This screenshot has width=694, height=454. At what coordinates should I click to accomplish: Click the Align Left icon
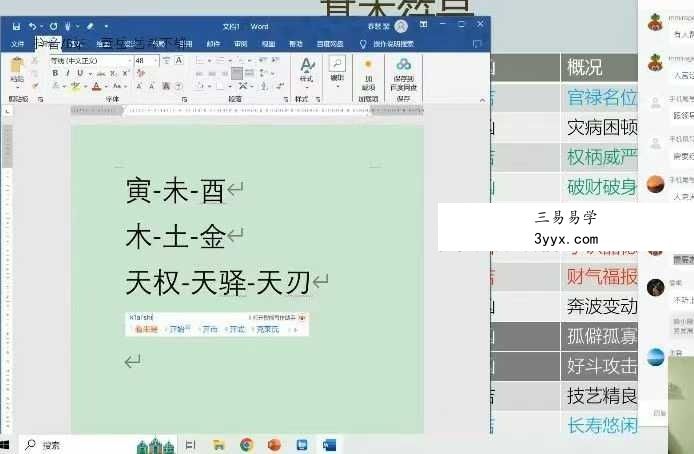(x=200, y=73)
